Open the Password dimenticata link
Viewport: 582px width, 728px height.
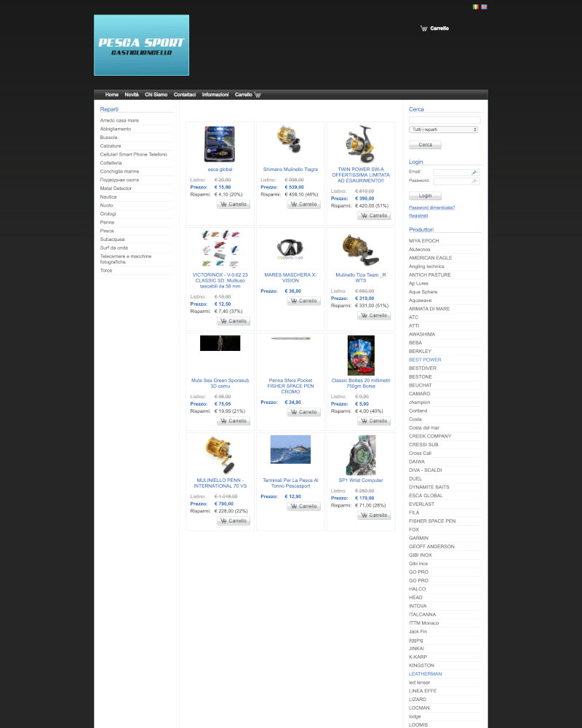click(x=431, y=207)
